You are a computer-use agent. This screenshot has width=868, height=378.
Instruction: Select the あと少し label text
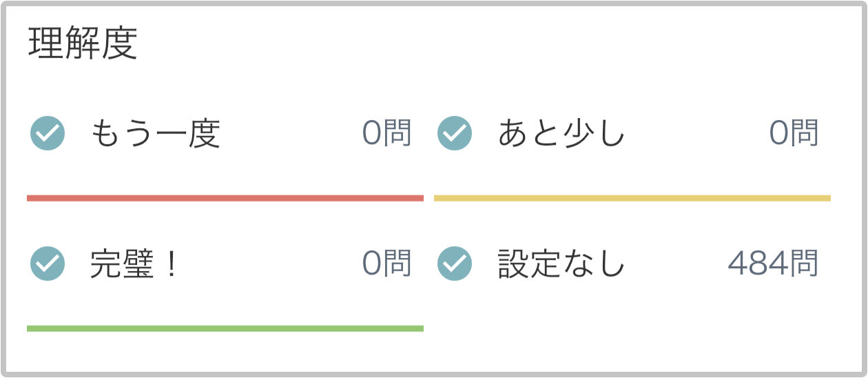(561, 134)
